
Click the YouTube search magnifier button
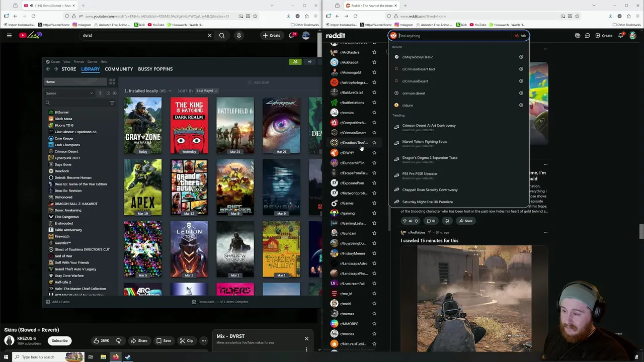tap(222, 35)
